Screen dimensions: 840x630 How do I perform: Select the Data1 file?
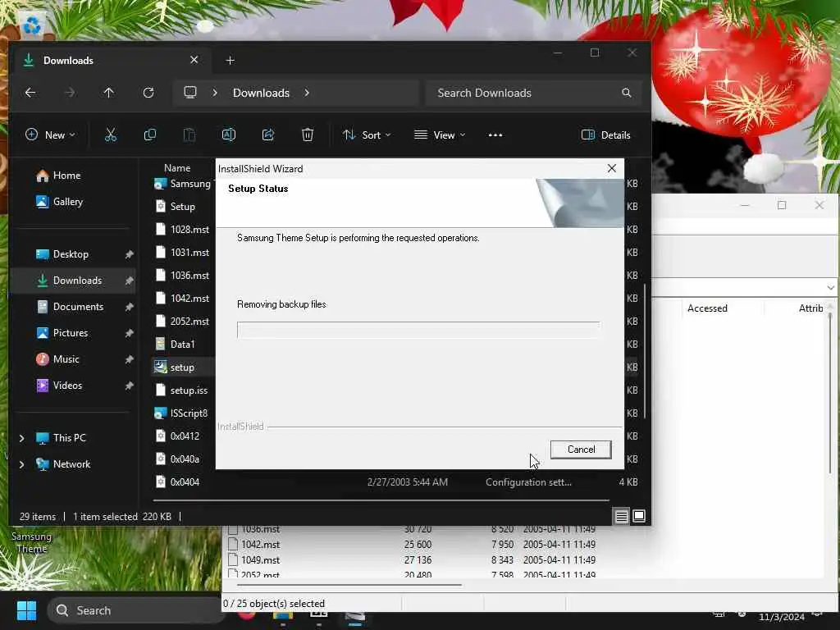pyautogui.click(x=176, y=345)
